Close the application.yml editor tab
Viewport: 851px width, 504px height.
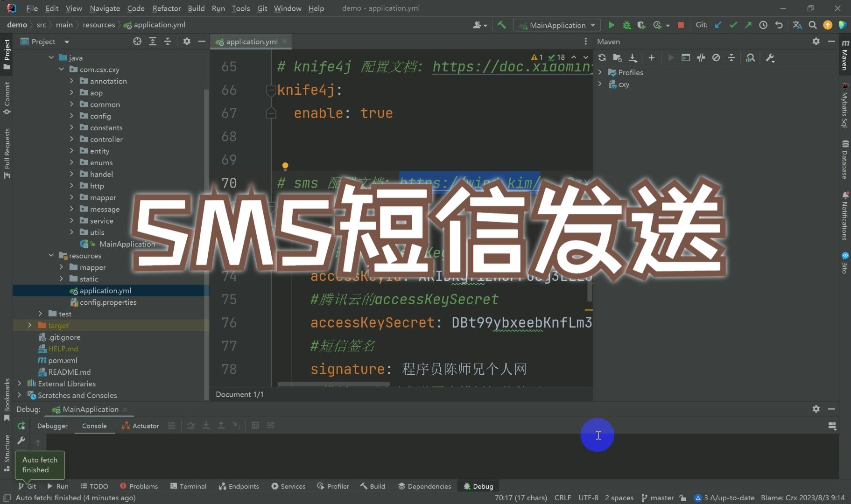pyautogui.click(x=285, y=42)
